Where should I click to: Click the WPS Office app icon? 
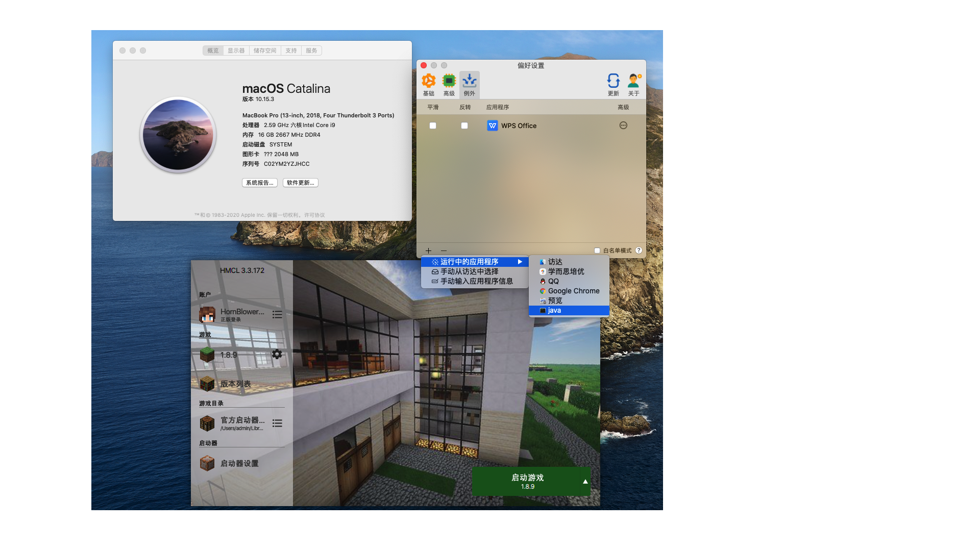coord(492,126)
